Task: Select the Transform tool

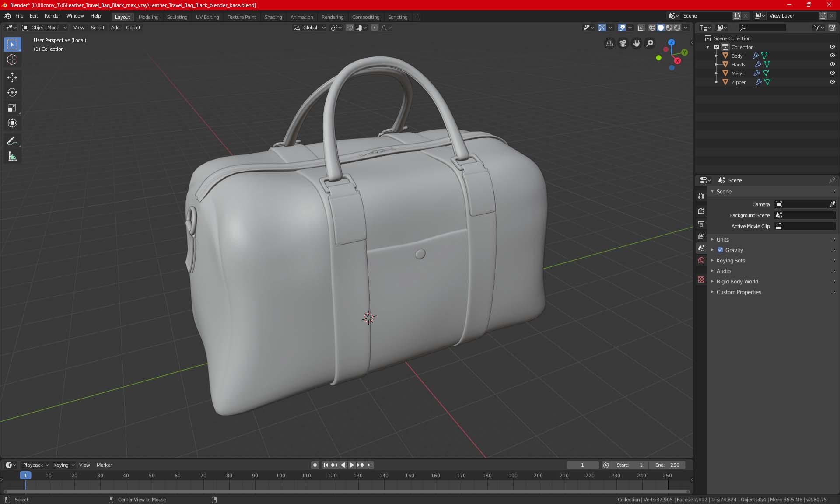Action: click(12, 123)
